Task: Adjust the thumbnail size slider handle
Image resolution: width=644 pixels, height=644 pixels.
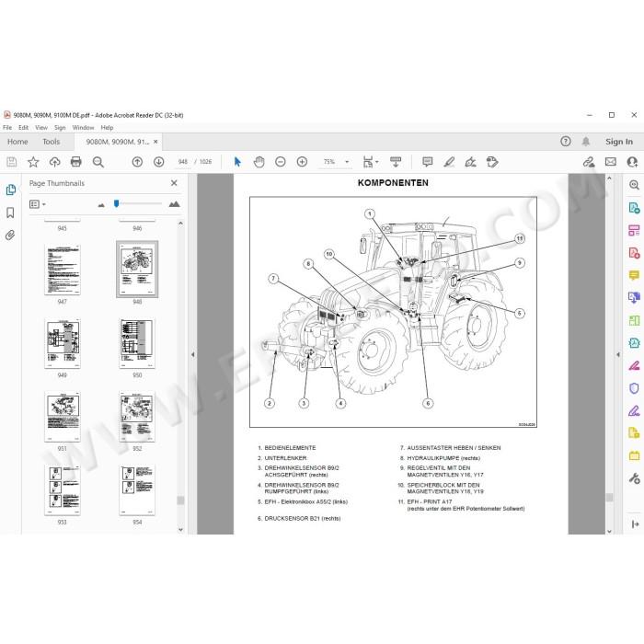Action: coord(116,203)
